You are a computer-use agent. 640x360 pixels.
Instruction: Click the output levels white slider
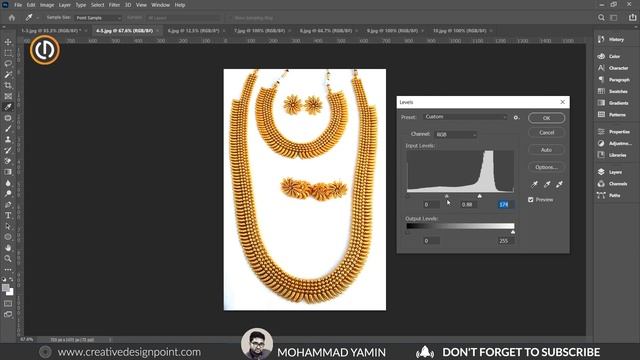click(513, 232)
